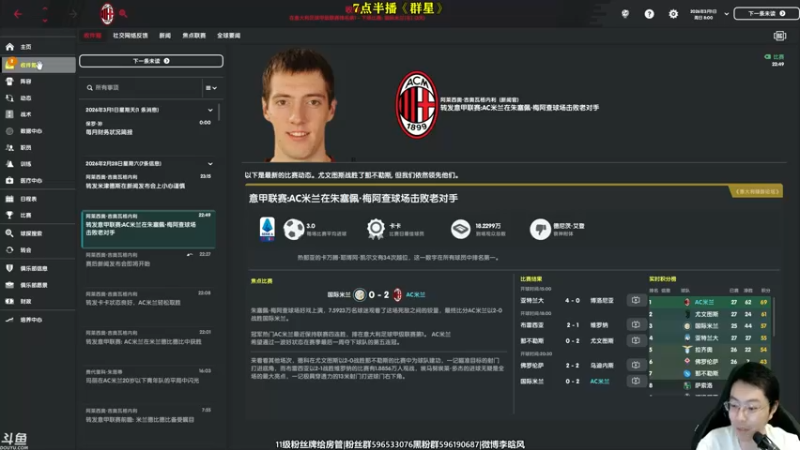The image size is (800, 450).
Task: View 那不勒斯 0-2 尤文图斯 match replay icon
Action: coord(635,340)
